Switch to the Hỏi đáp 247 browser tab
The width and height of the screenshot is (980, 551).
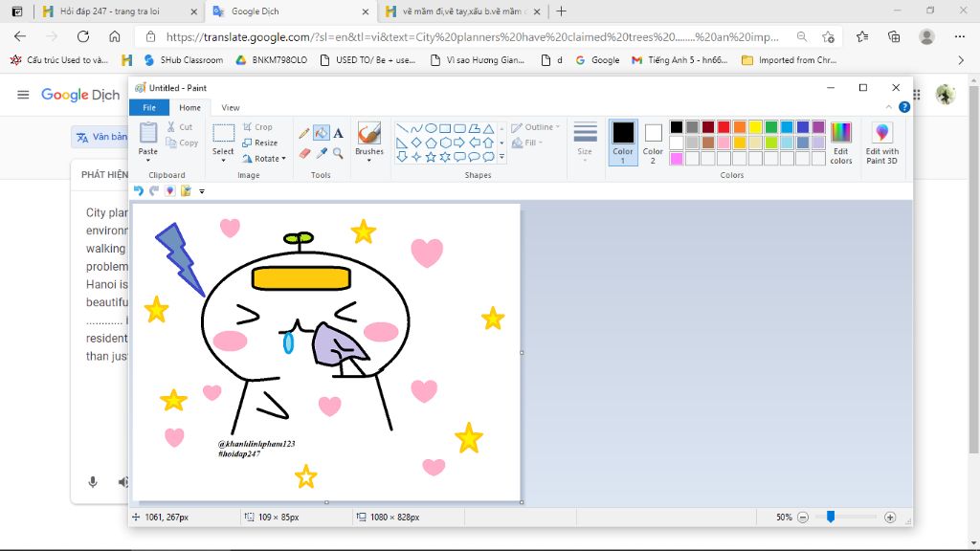[x=117, y=11]
